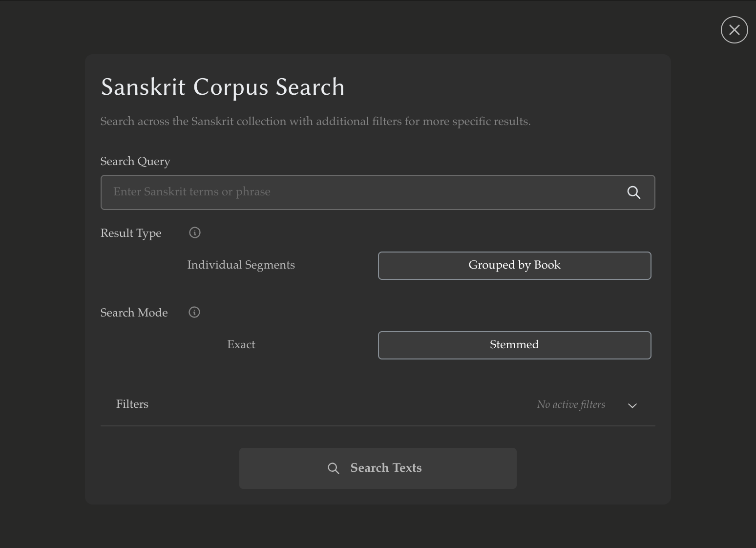Click the No active filters label

tap(570, 404)
